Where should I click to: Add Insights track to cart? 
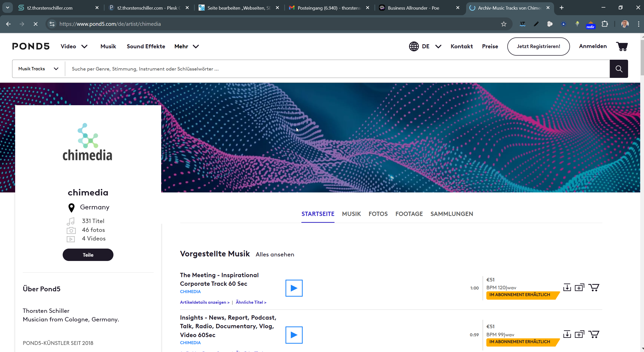click(594, 334)
